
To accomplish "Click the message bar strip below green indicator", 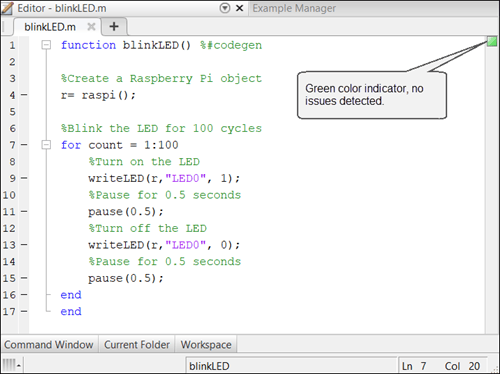I will (x=492, y=190).
